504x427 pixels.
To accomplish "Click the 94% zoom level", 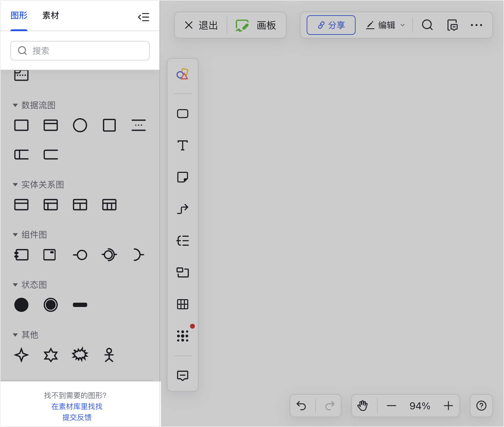I will [x=420, y=406].
